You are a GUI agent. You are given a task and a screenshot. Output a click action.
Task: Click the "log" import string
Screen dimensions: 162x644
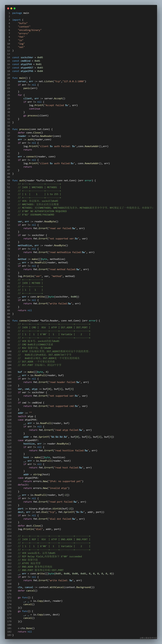pos(21,44)
